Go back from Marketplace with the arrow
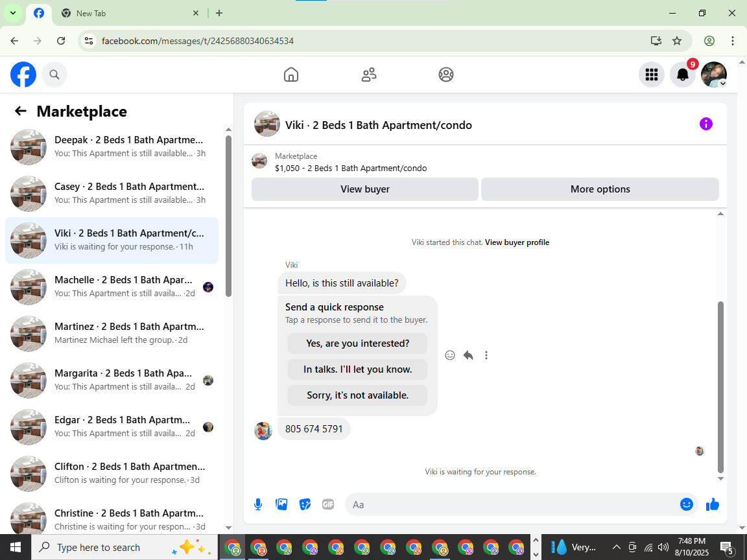 coord(21,111)
